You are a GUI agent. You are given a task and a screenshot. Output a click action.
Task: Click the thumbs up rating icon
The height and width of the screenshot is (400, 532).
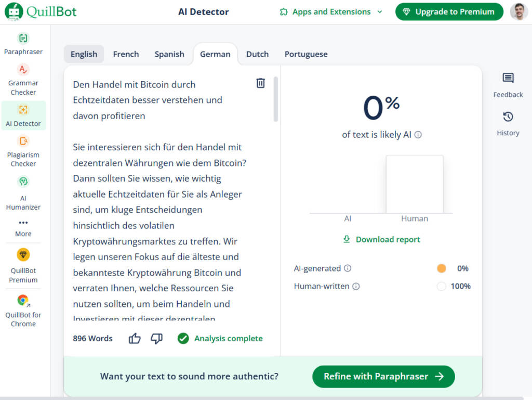[x=135, y=339]
